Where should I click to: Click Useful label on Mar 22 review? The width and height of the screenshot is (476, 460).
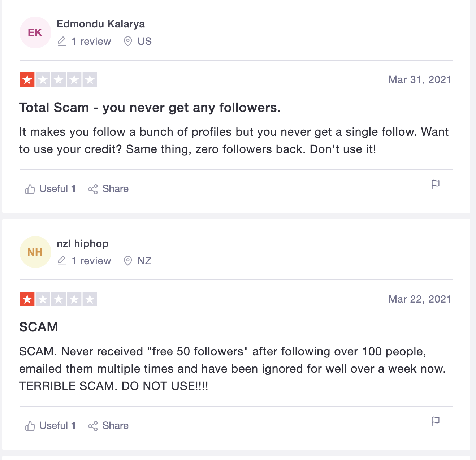coord(53,426)
